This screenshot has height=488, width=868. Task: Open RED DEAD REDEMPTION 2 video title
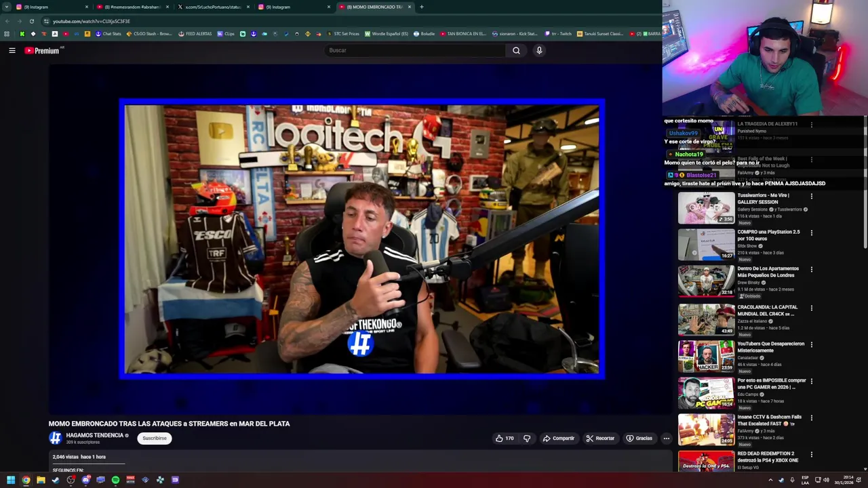(x=768, y=457)
